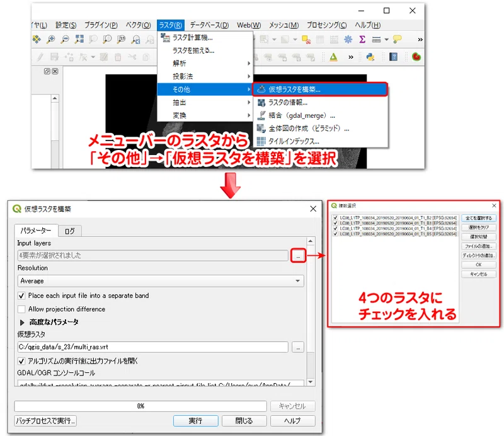
Task: Click the Raster Information menu icon
Action: [x=261, y=103]
